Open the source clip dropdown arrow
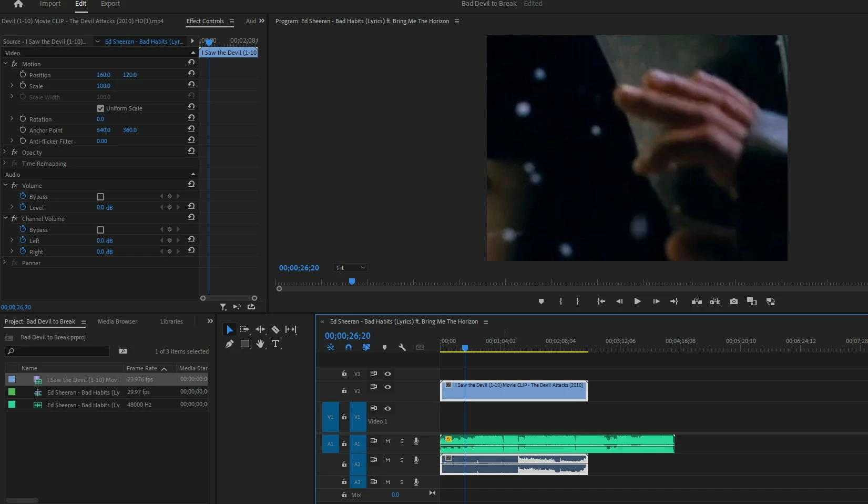868x504 pixels. pyautogui.click(x=97, y=41)
